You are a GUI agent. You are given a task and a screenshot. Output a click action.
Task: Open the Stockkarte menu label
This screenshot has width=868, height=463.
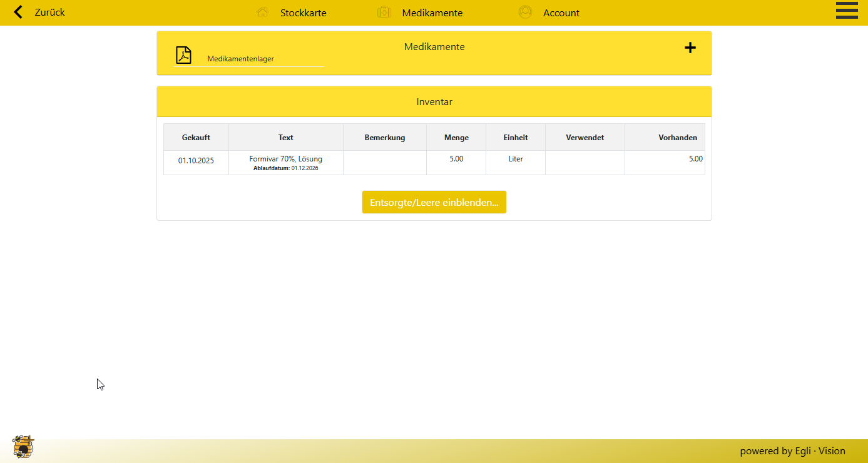(303, 13)
